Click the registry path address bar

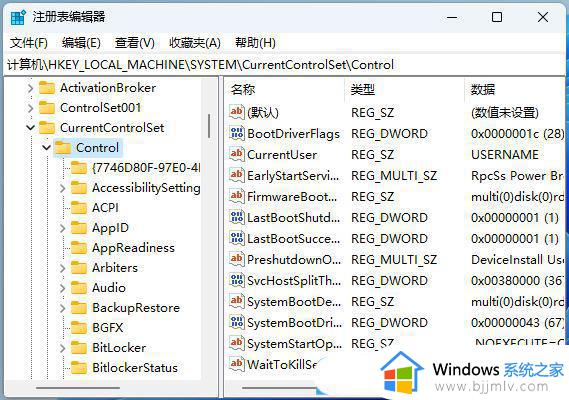pyautogui.click(x=284, y=65)
